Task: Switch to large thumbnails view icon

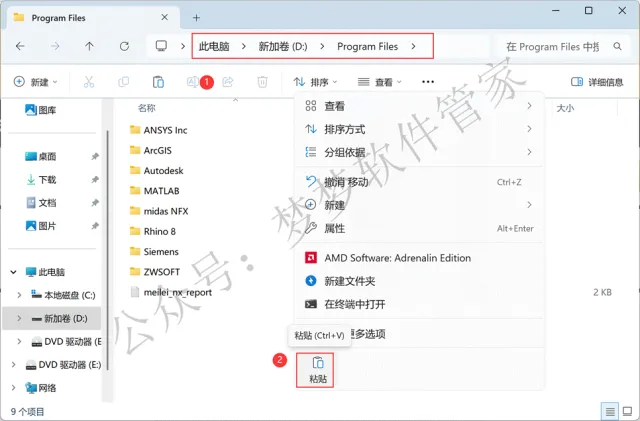Action: [627, 412]
